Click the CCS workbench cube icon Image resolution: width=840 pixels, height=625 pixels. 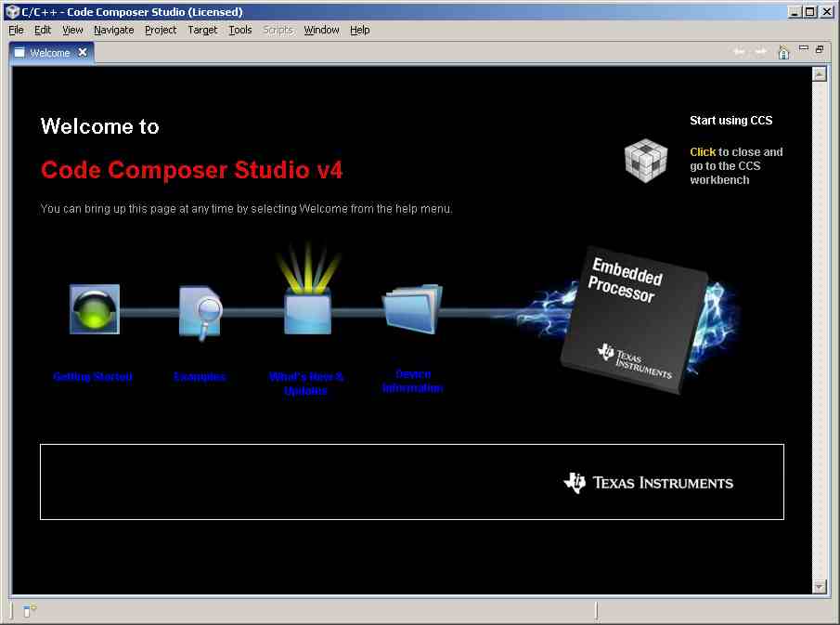pos(646,161)
